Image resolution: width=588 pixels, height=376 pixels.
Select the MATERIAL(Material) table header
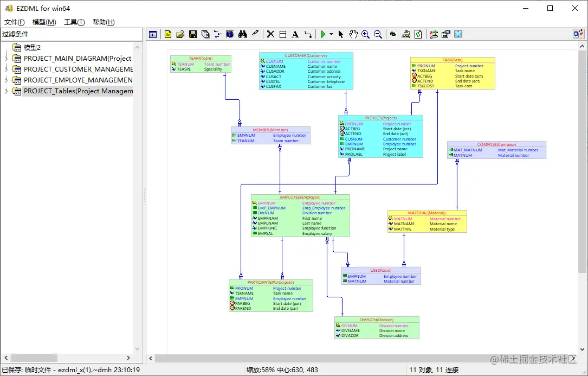click(x=427, y=213)
